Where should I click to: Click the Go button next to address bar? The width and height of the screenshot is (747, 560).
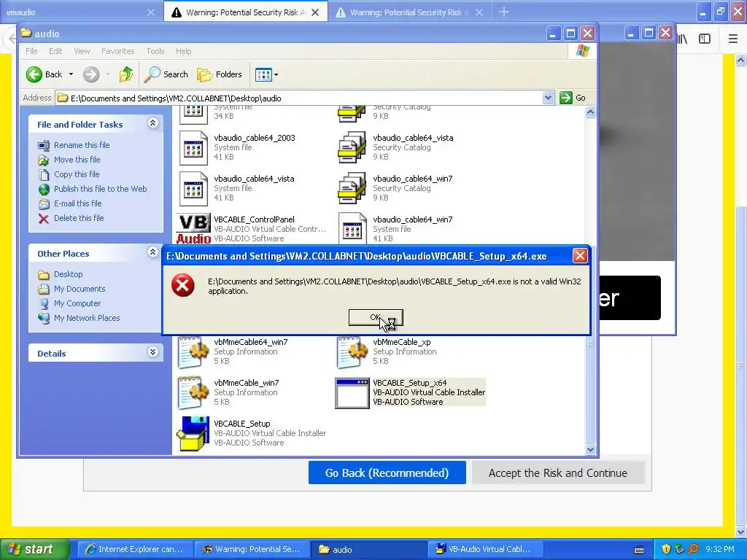573,98
